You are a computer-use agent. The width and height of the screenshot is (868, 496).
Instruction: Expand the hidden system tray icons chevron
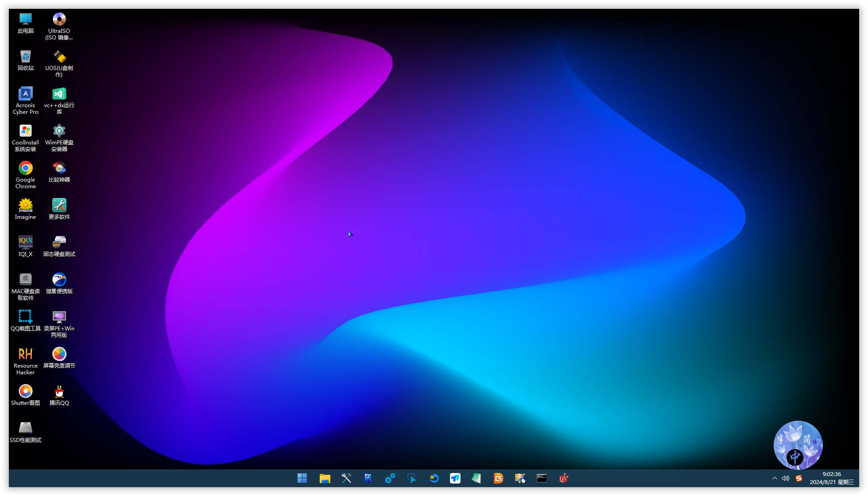[x=775, y=478]
